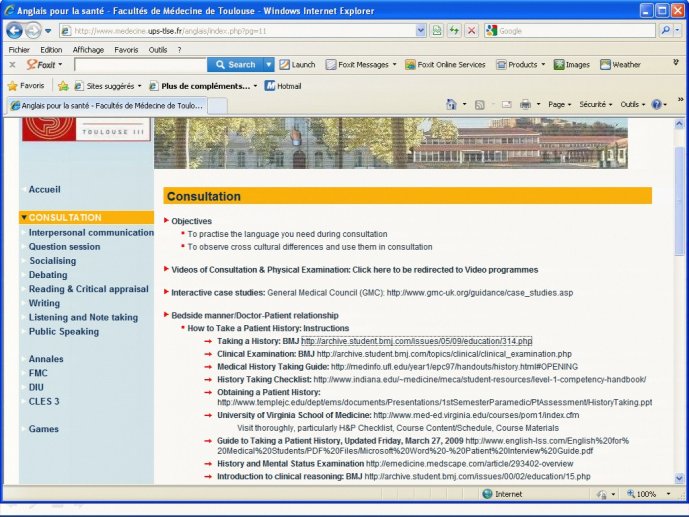Open Games sidebar link
Screen dimensions: 689x517
tap(44, 429)
